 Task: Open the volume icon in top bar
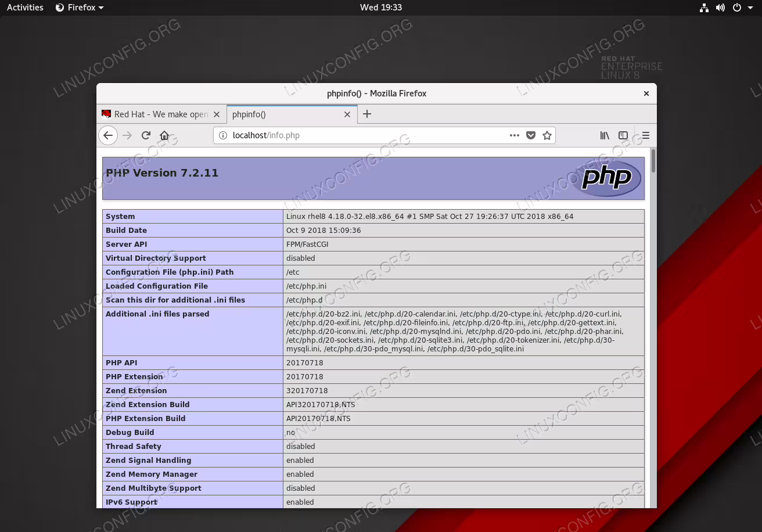(720, 8)
